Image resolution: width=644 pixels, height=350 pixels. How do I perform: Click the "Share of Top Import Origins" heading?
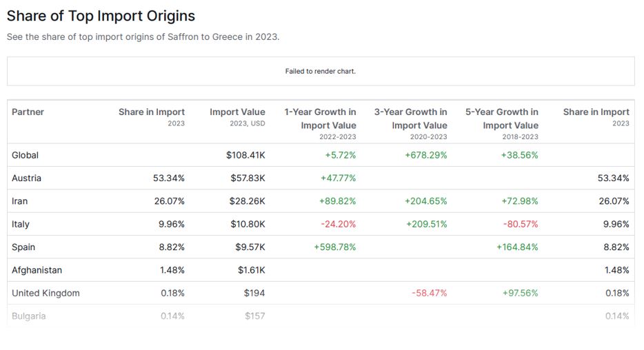(101, 16)
